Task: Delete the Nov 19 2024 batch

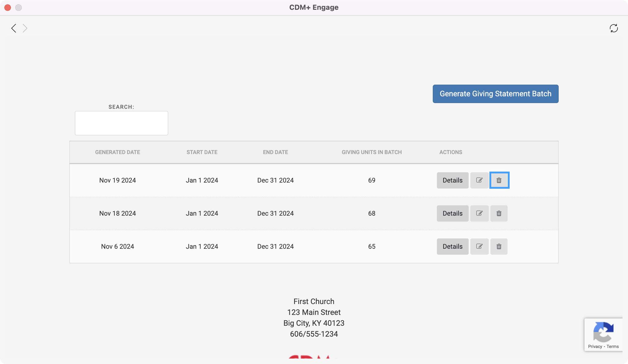Action: pos(499,180)
